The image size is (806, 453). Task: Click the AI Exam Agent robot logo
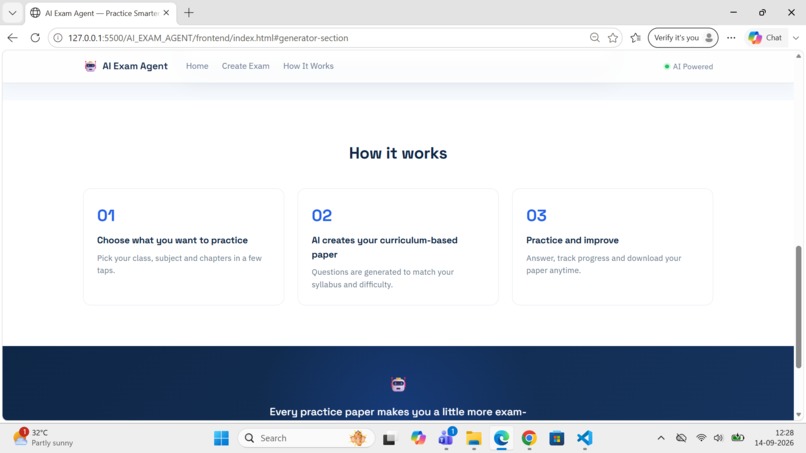[90, 66]
